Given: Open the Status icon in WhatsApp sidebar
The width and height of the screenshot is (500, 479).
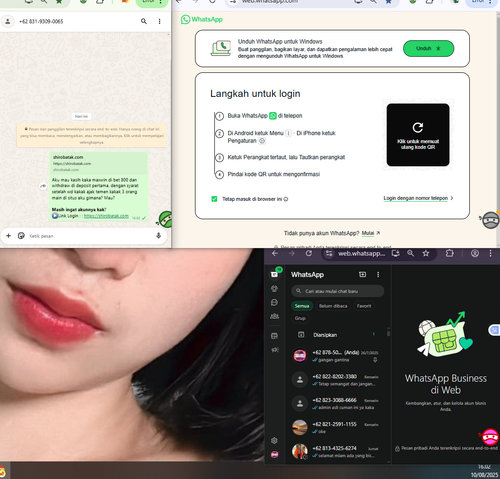Looking at the screenshot, I should 274,289.
